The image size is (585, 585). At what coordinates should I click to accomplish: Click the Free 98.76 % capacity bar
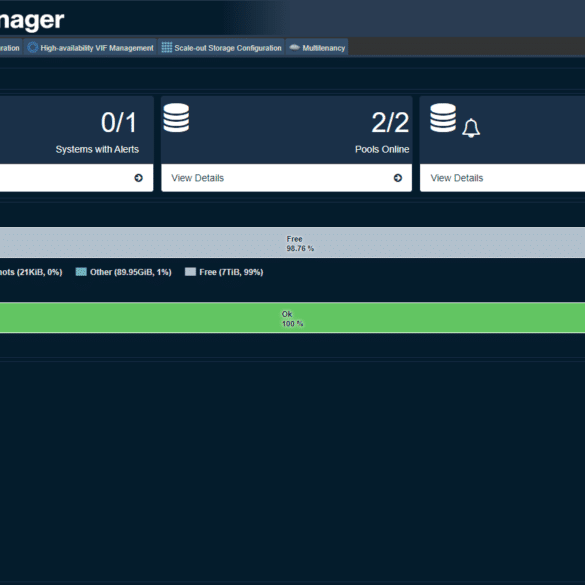(292, 243)
